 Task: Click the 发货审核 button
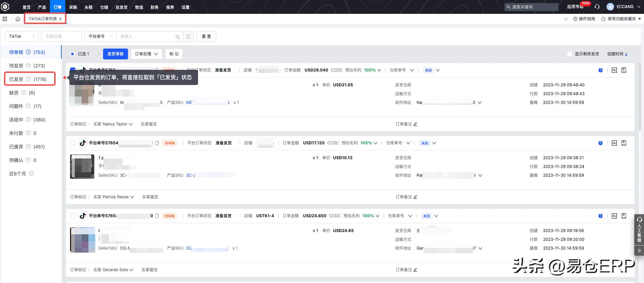[116, 54]
